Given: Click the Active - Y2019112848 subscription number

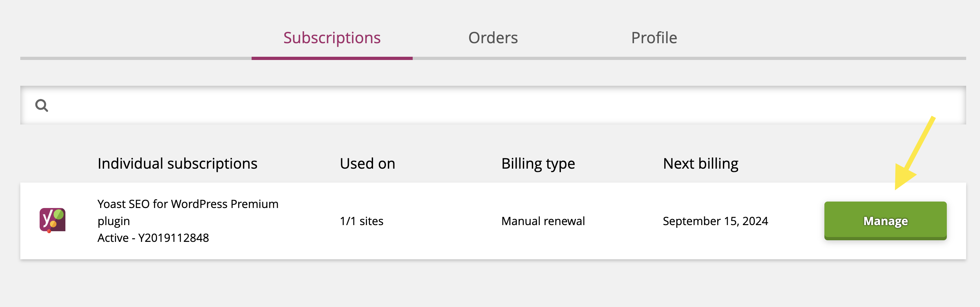Looking at the screenshot, I should tap(154, 238).
